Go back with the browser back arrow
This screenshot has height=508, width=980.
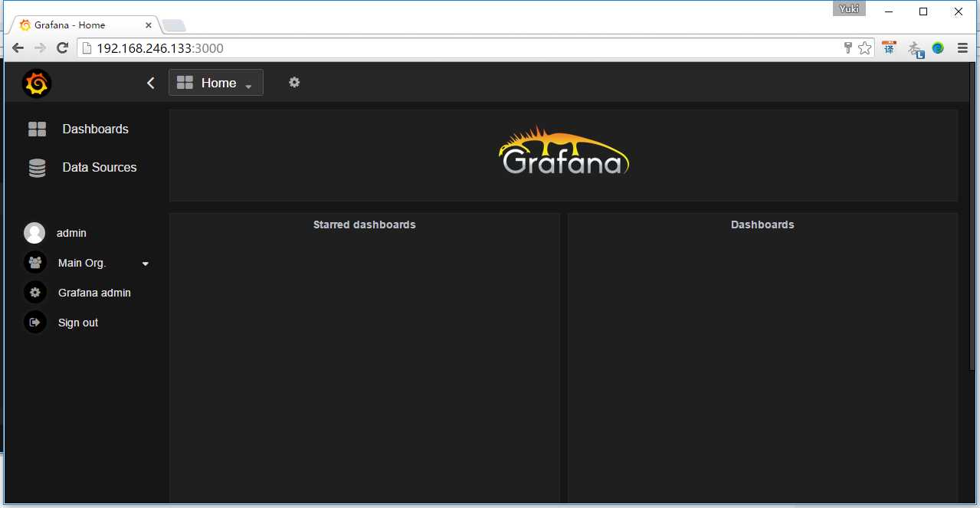click(18, 48)
